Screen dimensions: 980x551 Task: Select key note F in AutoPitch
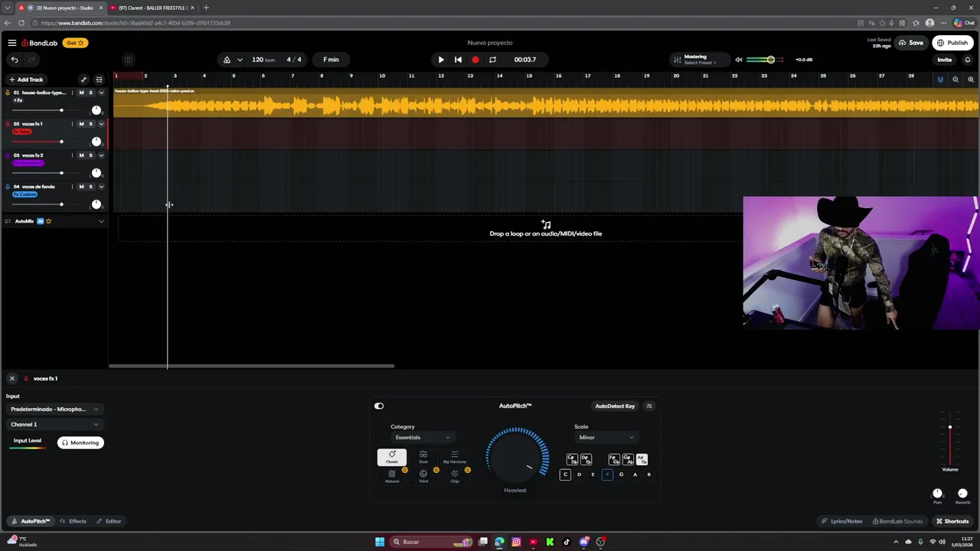click(x=607, y=474)
